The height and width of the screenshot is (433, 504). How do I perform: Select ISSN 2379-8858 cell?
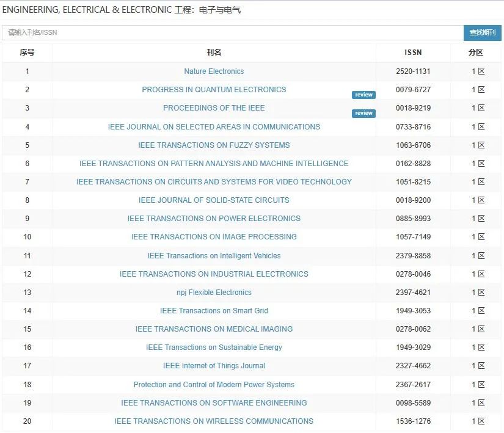click(413, 256)
